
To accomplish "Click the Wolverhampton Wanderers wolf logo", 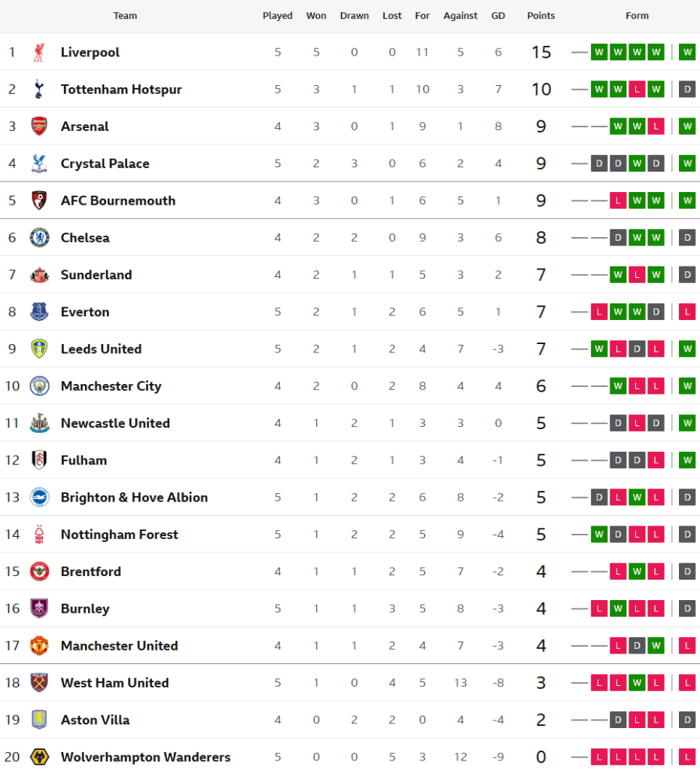I will point(39,757).
